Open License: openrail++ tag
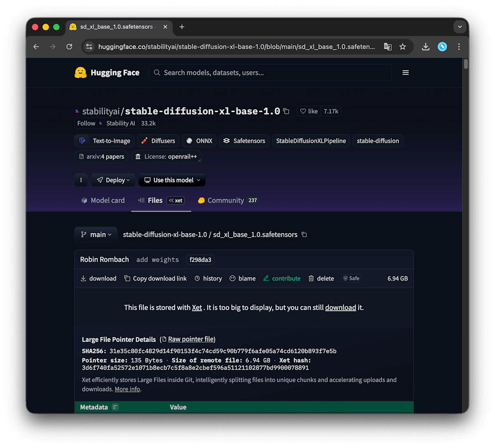This screenshot has height=448, width=495. pyautogui.click(x=166, y=157)
